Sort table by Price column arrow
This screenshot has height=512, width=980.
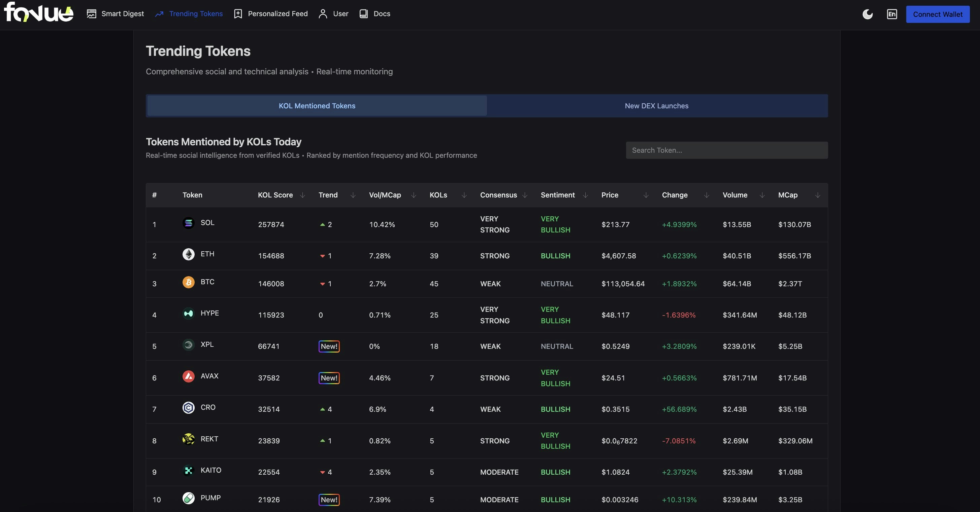pyautogui.click(x=646, y=195)
